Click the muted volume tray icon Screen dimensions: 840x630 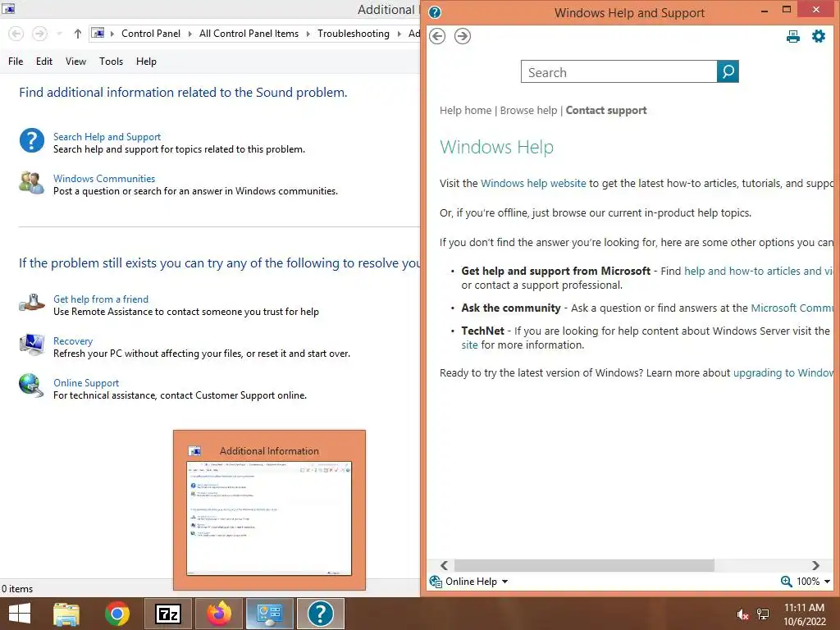pyautogui.click(x=742, y=614)
